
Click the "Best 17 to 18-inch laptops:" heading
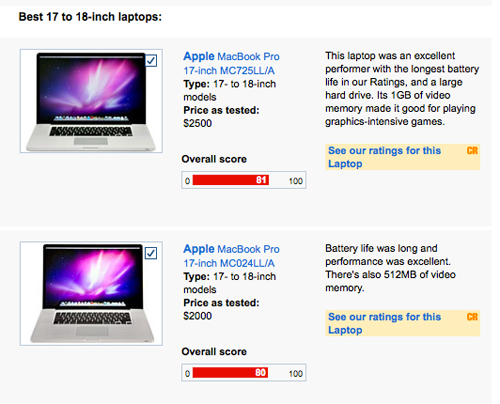coord(90,17)
